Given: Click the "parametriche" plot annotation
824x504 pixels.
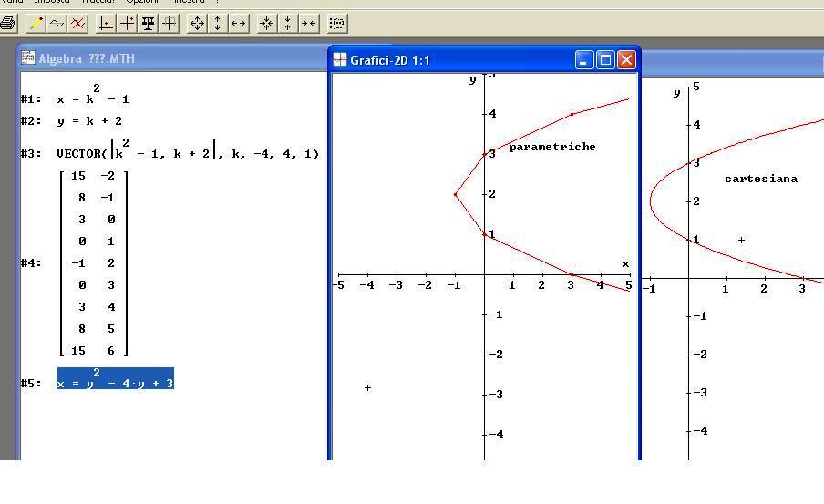Looking at the screenshot, I should [x=552, y=147].
